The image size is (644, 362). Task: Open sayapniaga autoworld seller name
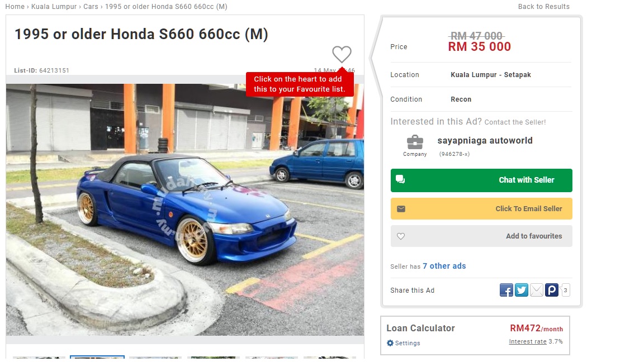tap(485, 140)
